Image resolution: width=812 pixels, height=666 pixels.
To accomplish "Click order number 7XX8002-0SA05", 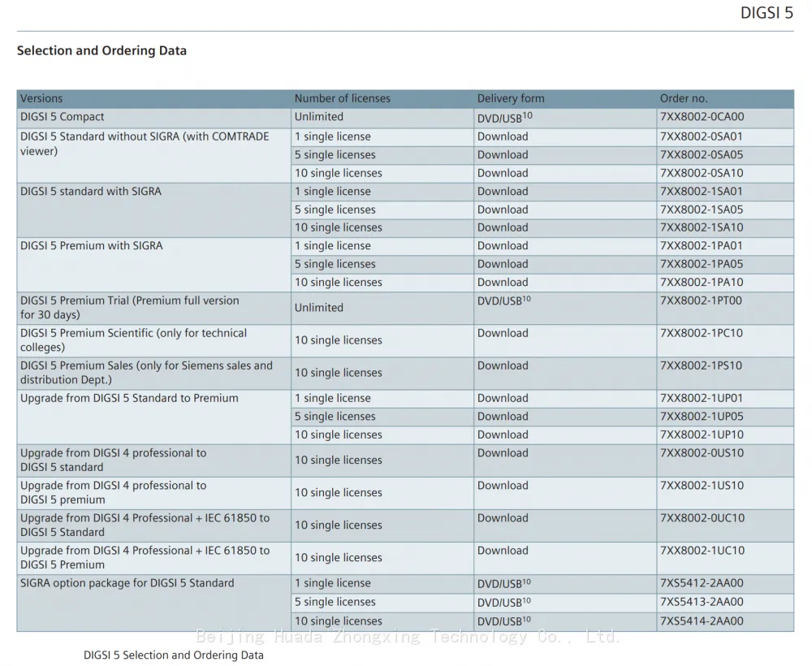I will (x=702, y=155).
